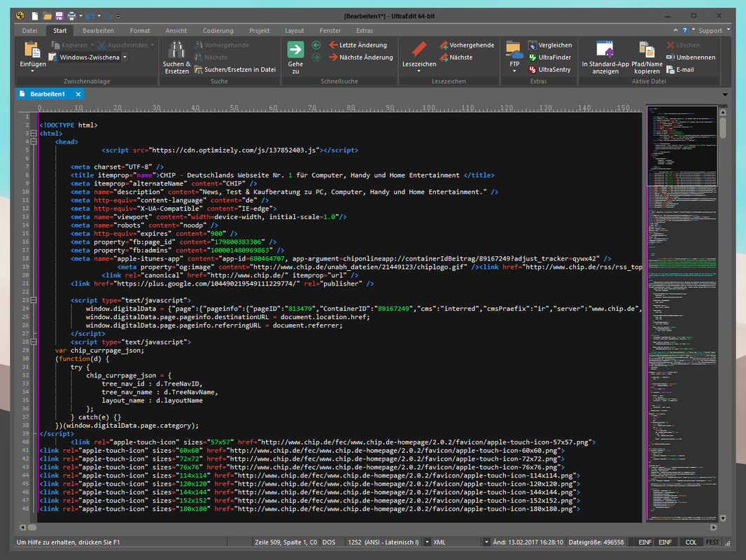Switch to the Codierung ribbon tab
The height and width of the screenshot is (560, 746).
218,31
